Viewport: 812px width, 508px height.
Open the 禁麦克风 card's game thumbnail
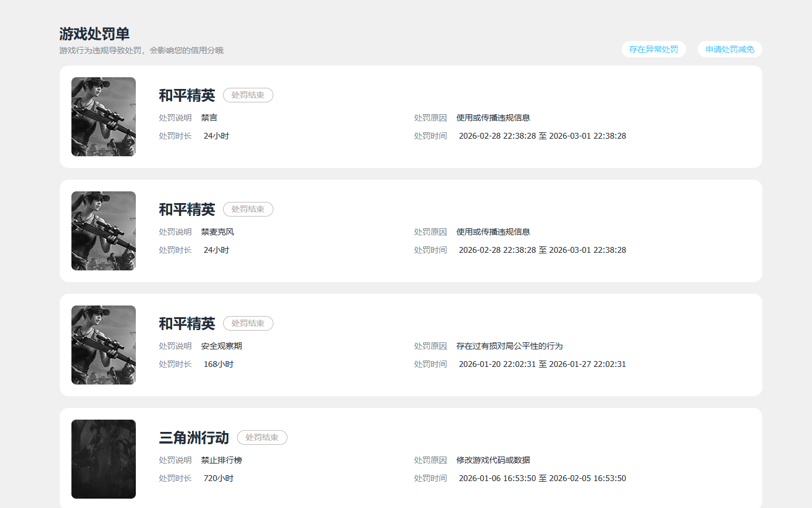[104, 231]
